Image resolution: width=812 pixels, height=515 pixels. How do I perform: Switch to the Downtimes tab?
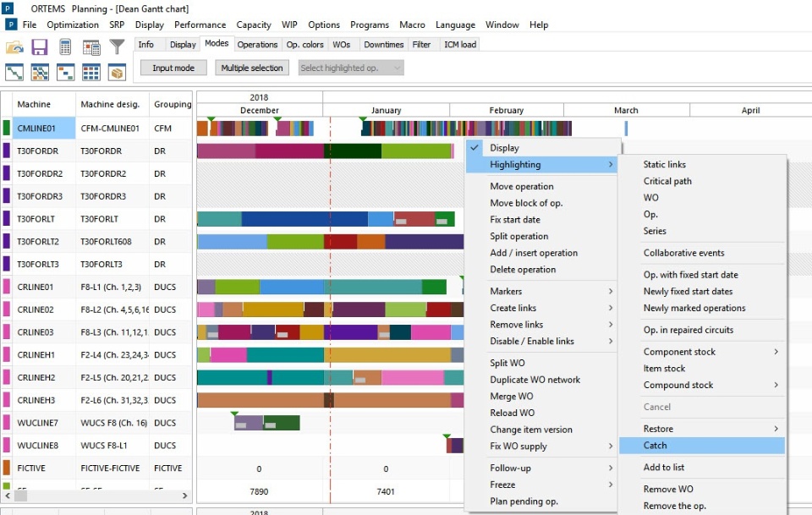(383, 45)
